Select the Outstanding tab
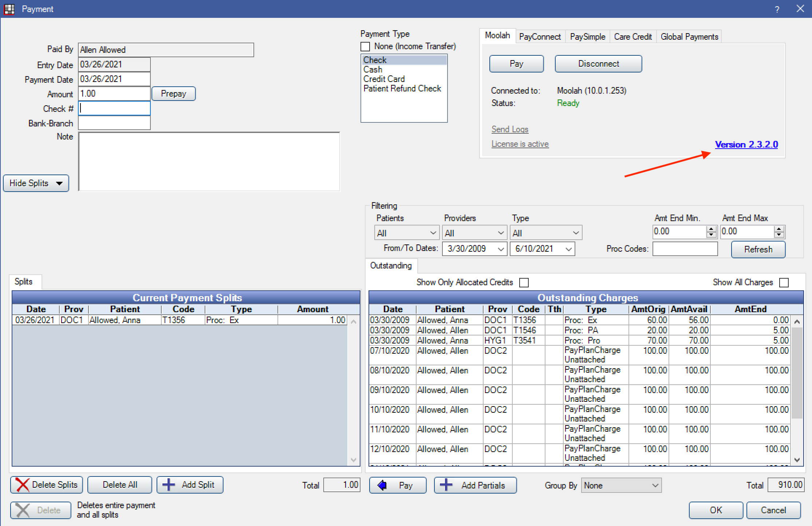The image size is (812, 526). pos(391,266)
